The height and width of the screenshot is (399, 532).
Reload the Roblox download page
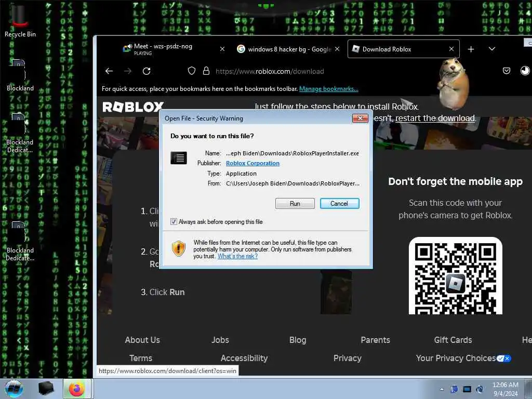[147, 71]
